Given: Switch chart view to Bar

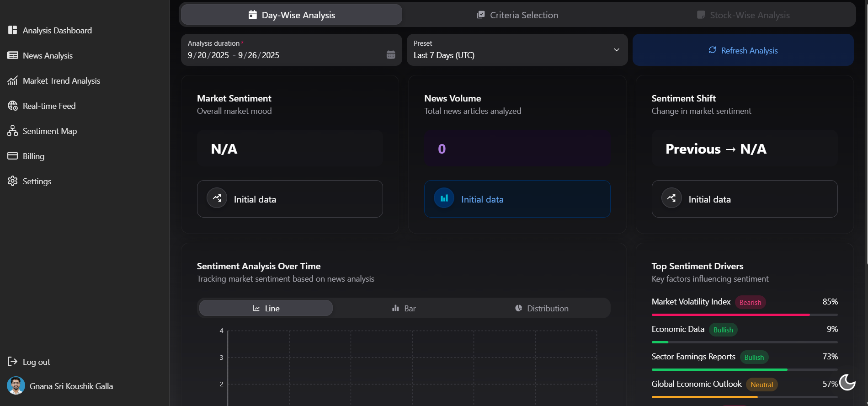Looking at the screenshot, I should 404,308.
